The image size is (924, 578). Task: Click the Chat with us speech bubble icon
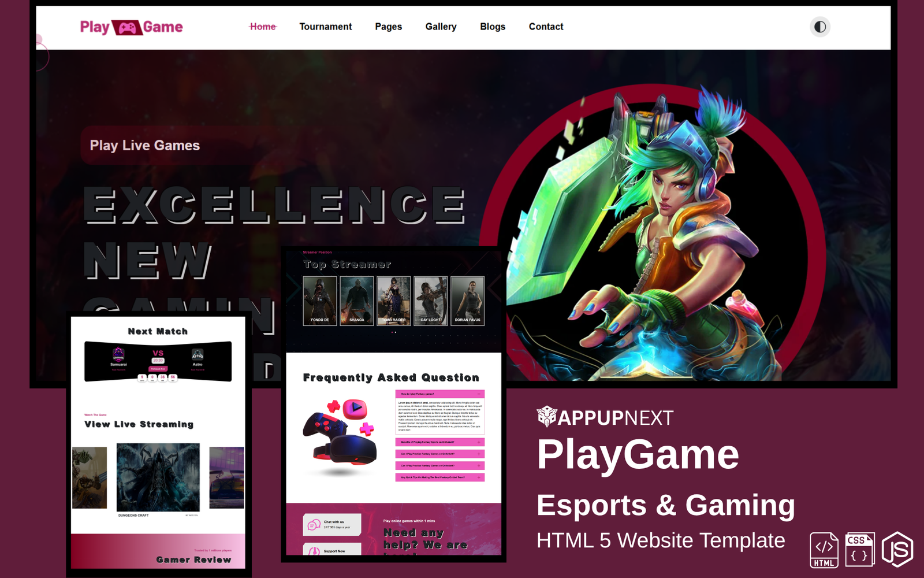314,525
